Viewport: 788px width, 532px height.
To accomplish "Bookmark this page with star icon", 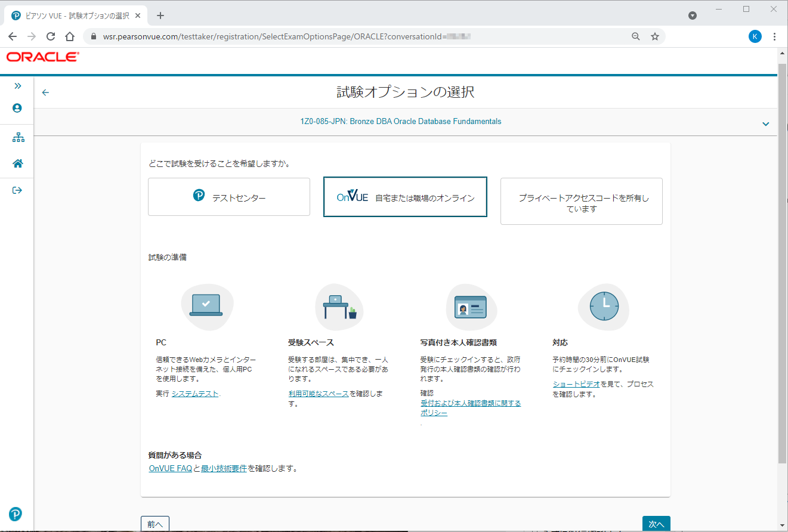I will pos(654,36).
